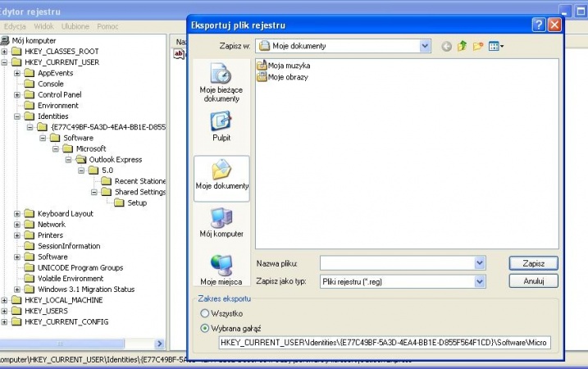The image size is (588, 369).
Task: Open the Ulubione menu
Action: coord(75,26)
